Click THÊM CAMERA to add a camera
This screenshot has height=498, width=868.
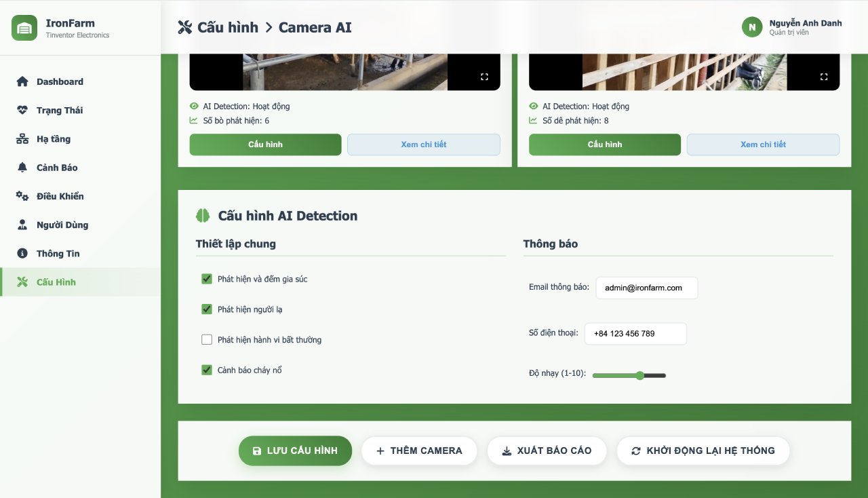tap(419, 451)
